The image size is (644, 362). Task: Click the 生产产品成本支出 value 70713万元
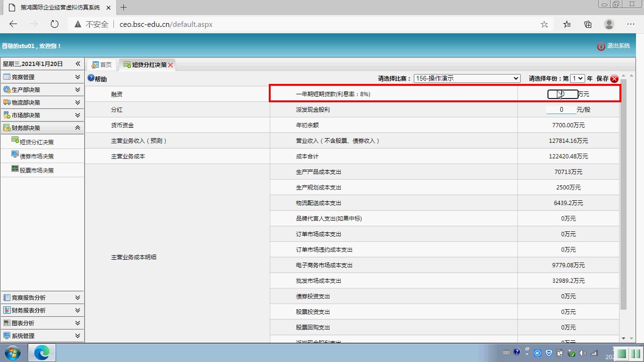(568, 172)
